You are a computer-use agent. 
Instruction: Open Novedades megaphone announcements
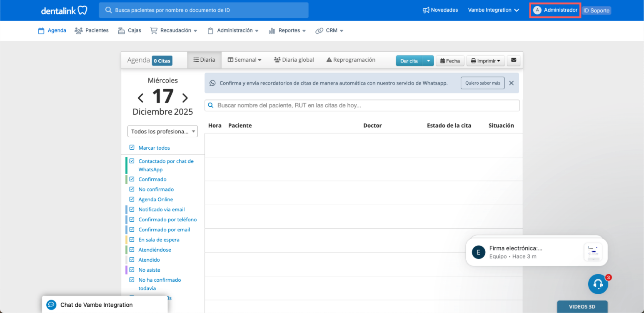440,10
